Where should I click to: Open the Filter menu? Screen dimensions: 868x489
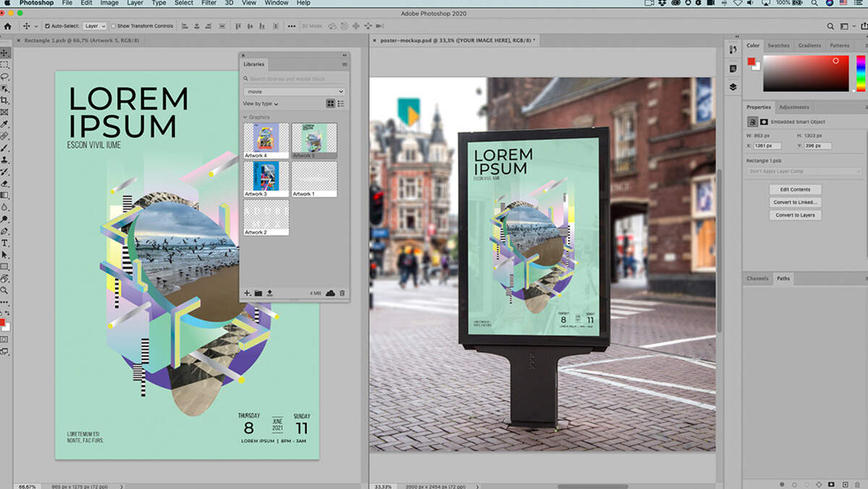(209, 3)
